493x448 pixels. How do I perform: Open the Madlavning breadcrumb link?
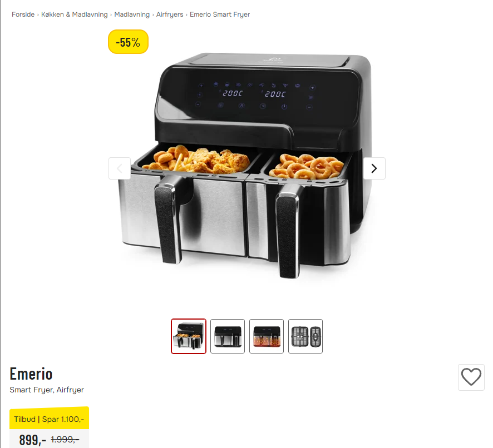coord(132,14)
